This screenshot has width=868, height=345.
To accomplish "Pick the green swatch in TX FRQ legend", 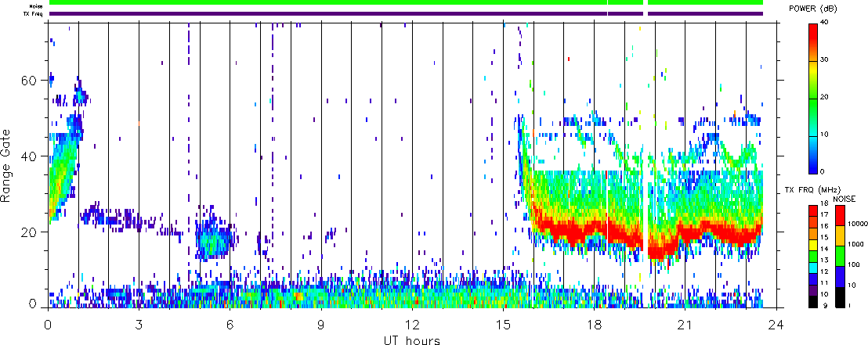I will coord(813,257).
